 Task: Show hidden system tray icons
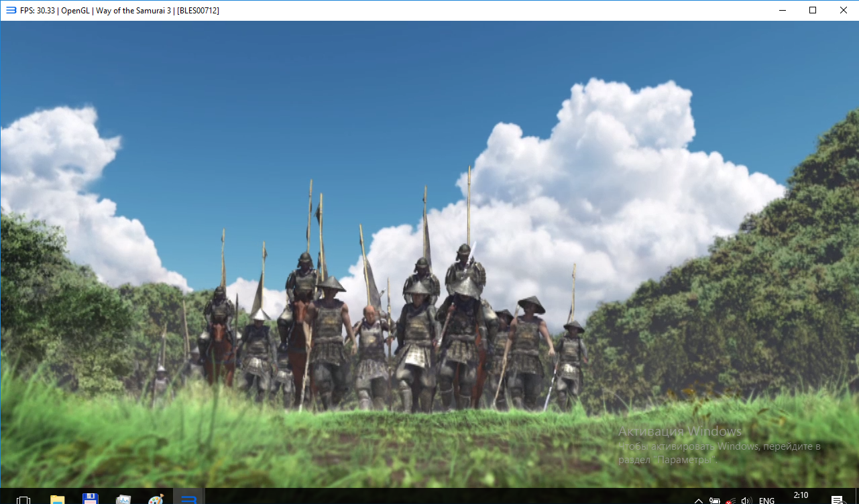(699, 501)
